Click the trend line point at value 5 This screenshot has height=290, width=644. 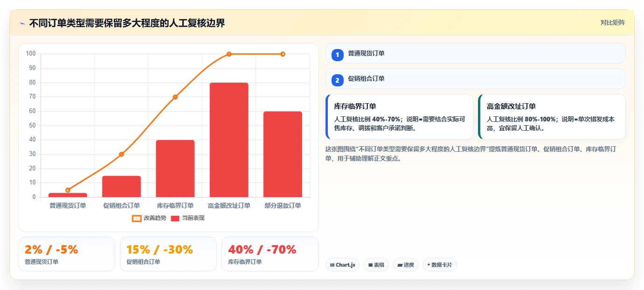click(x=68, y=190)
